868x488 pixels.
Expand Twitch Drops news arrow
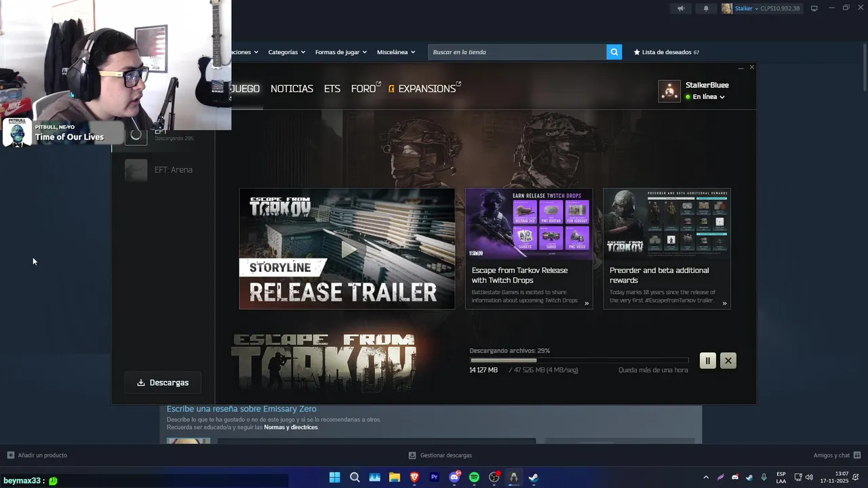[x=587, y=303]
